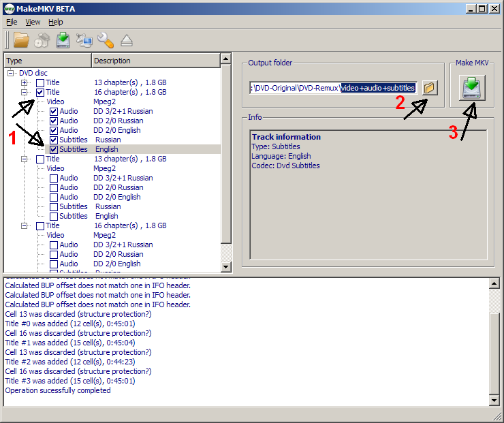Close the MakeMKV window

coord(494,9)
